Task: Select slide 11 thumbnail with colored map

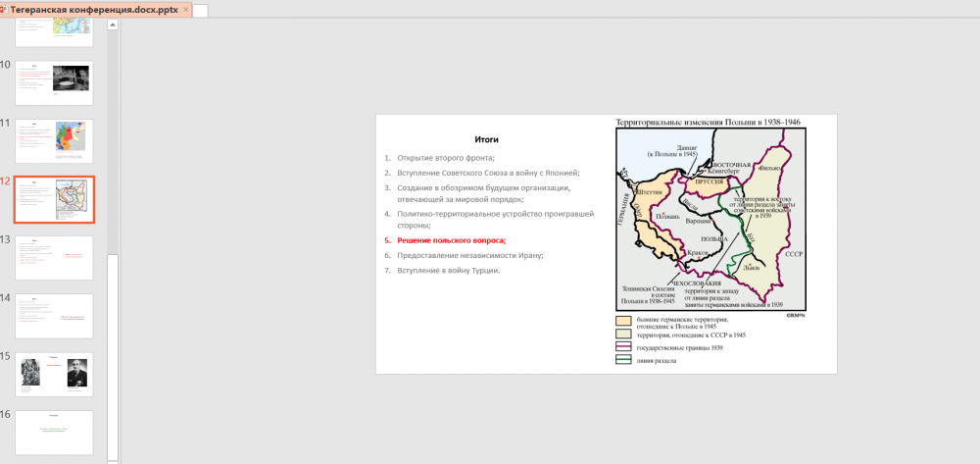Action: (54, 141)
